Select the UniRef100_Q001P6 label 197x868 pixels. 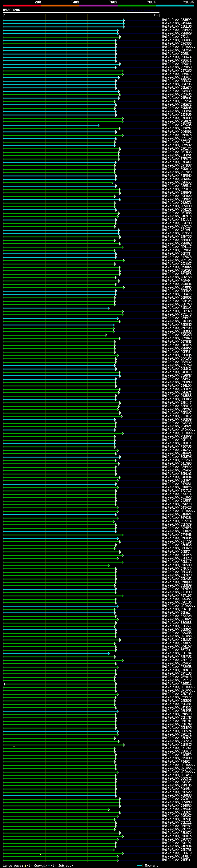[177, 358]
